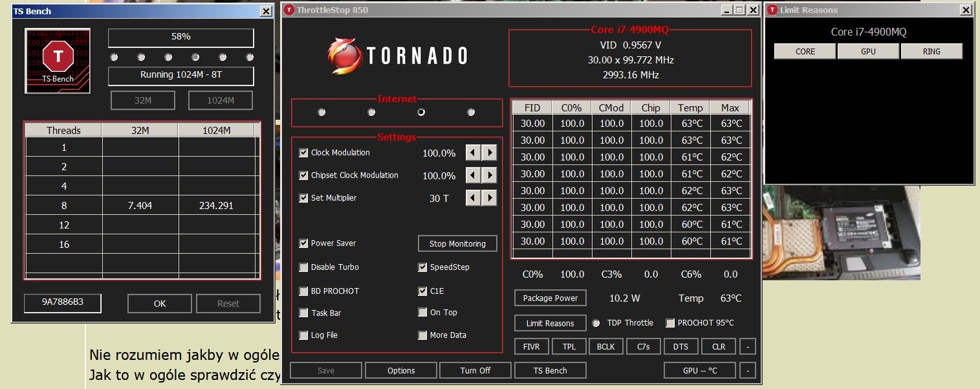Viewport: 980px width, 389px height.
Task: Click Limit Reasons title bar icon
Action: 772,10
